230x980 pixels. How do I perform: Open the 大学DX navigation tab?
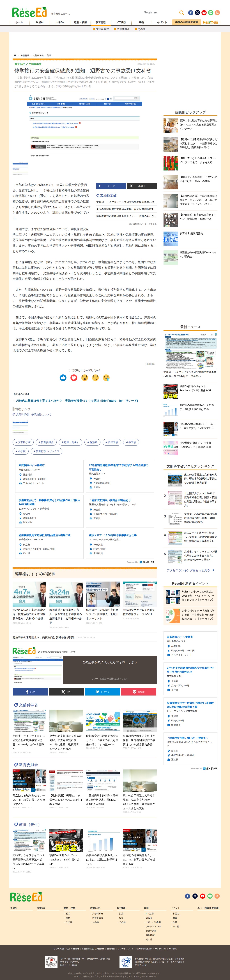coord(60,22)
